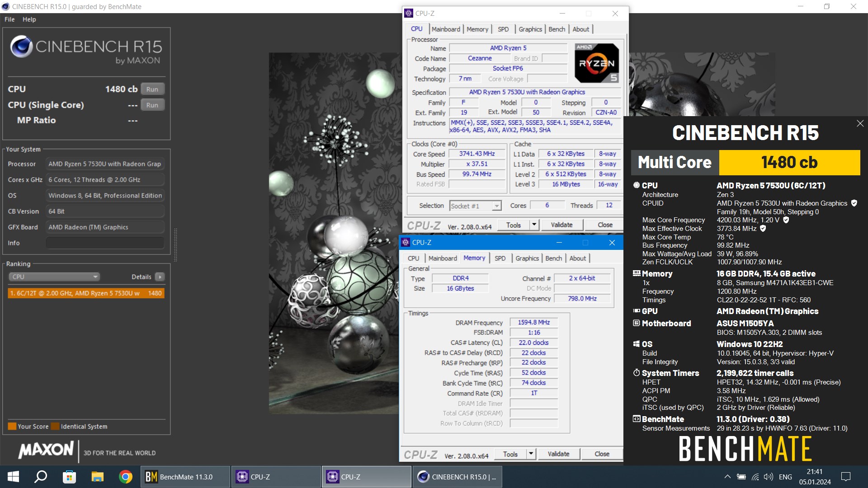
Task: Click Max Core Frequency verified shield icon
Action: coord(786,220)
